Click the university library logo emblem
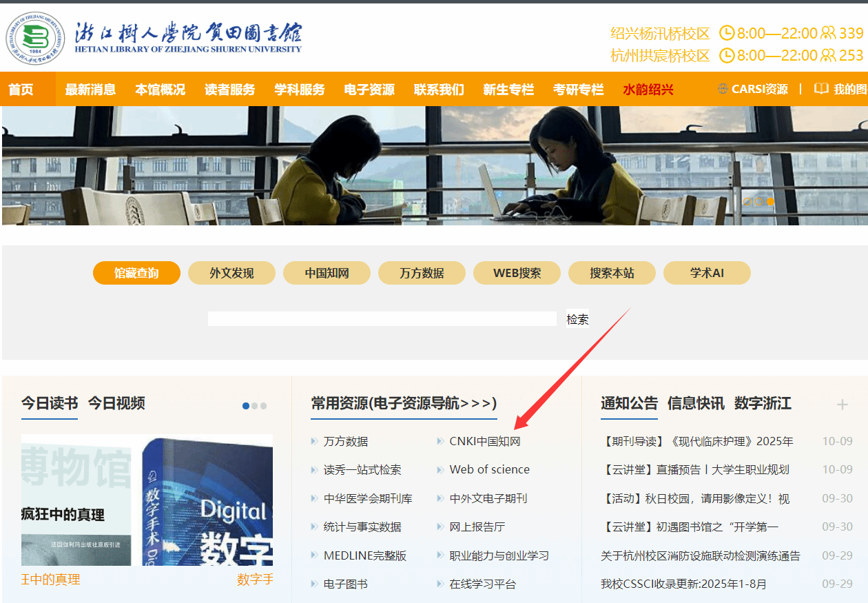 click(x=34, y=39)
